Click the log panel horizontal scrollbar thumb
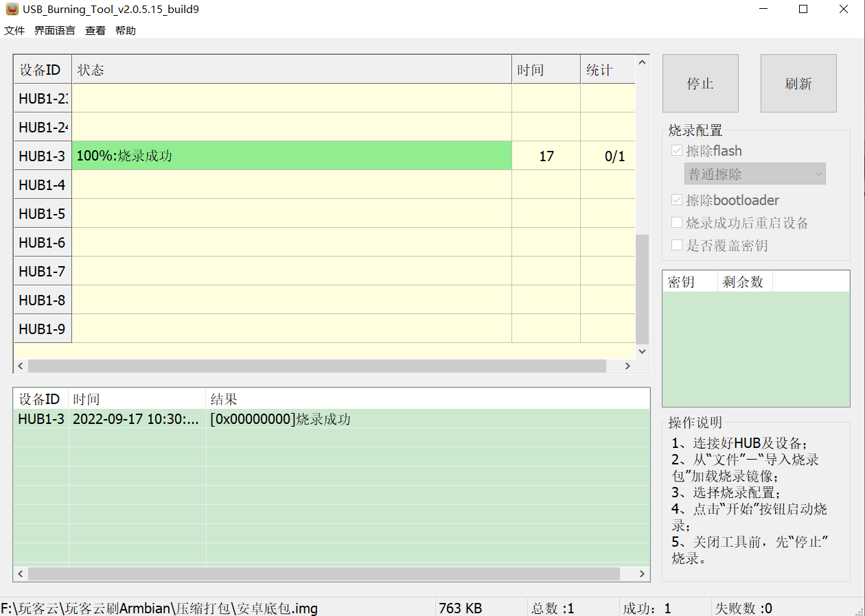Viewport: 865px width, 616px height. click(324, 573)
